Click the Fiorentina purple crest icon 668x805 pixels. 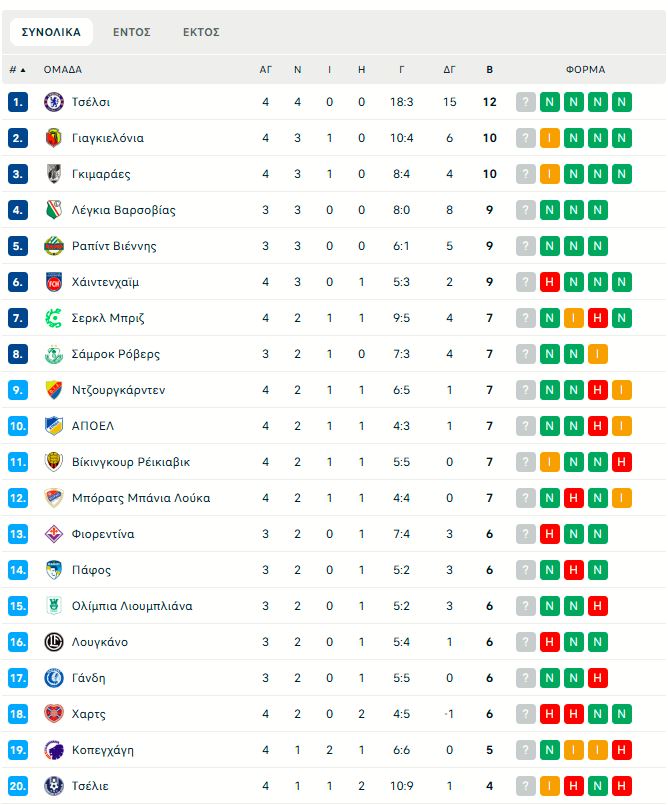pyautogui.click(x=54, y=534)
